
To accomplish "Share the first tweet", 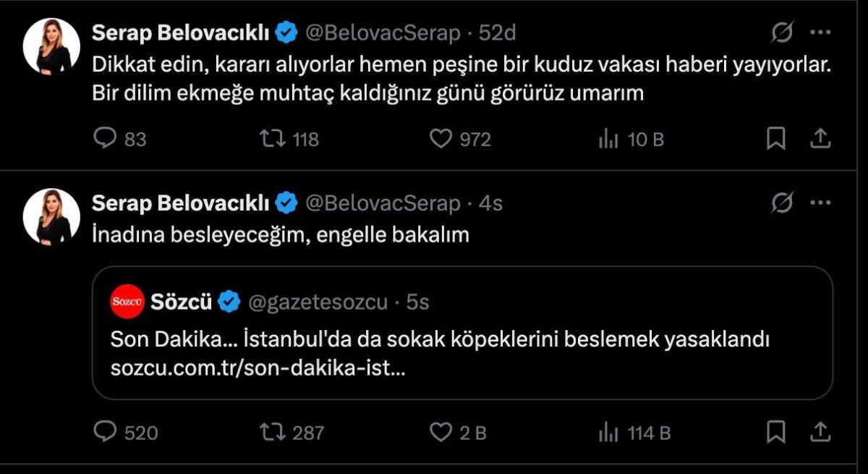I will tap(820, 139).
